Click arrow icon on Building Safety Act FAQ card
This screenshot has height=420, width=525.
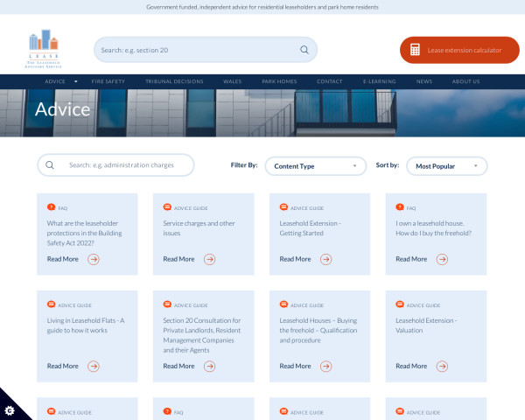(94, 259)
